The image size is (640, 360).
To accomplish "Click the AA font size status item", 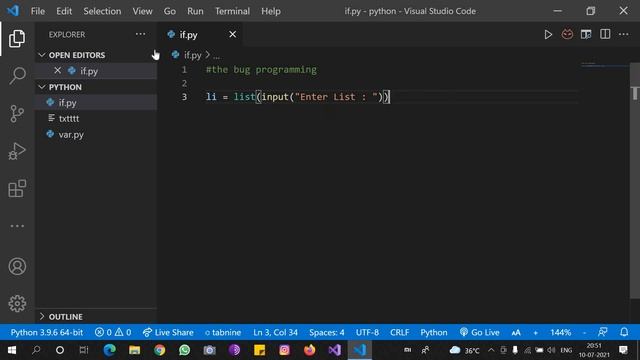I will tap(516, 332).
